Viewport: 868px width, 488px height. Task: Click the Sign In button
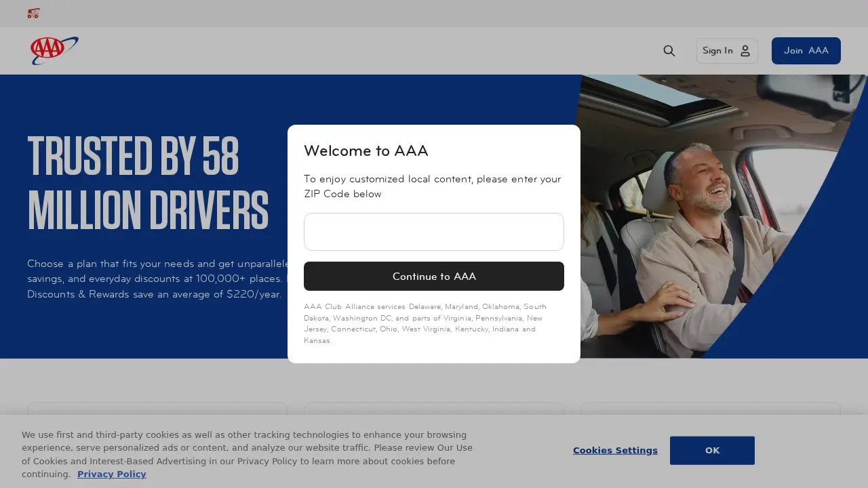[x=727, y=51]
